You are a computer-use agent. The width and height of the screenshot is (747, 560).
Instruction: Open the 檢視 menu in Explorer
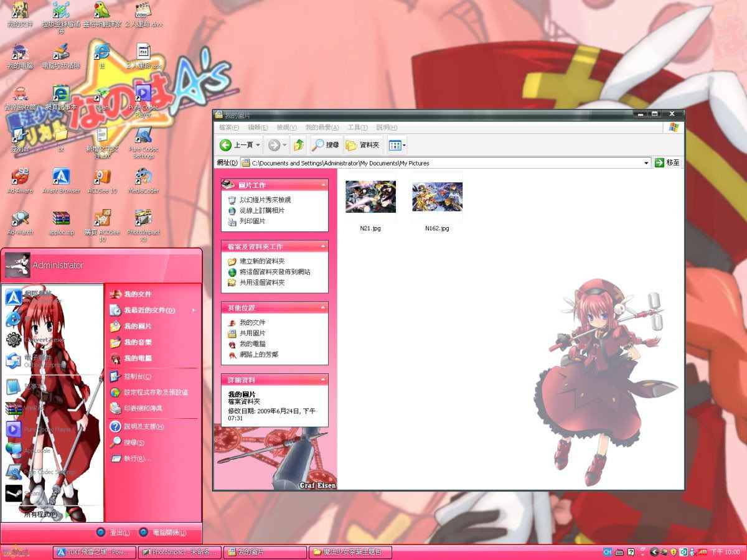pyautogui.click(x=286, y=128)
